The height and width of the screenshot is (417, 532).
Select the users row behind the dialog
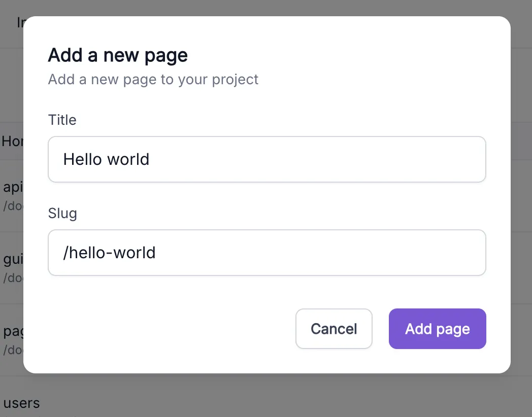pyautogui.click(x=21, y=403)
